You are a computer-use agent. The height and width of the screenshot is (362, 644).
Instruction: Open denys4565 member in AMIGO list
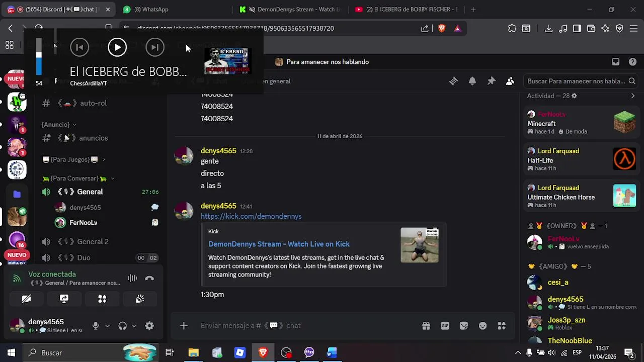pyautogui.click(x=581, y=303)
